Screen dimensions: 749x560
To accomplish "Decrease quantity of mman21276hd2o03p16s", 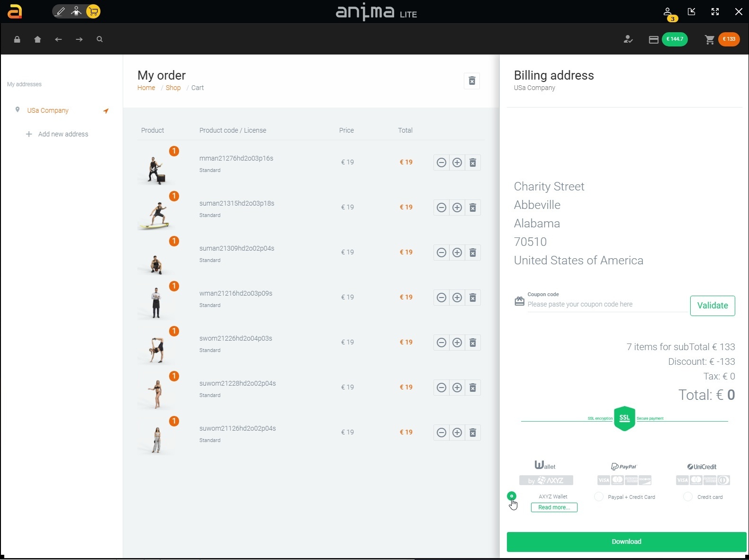I will tap(441, 163).
